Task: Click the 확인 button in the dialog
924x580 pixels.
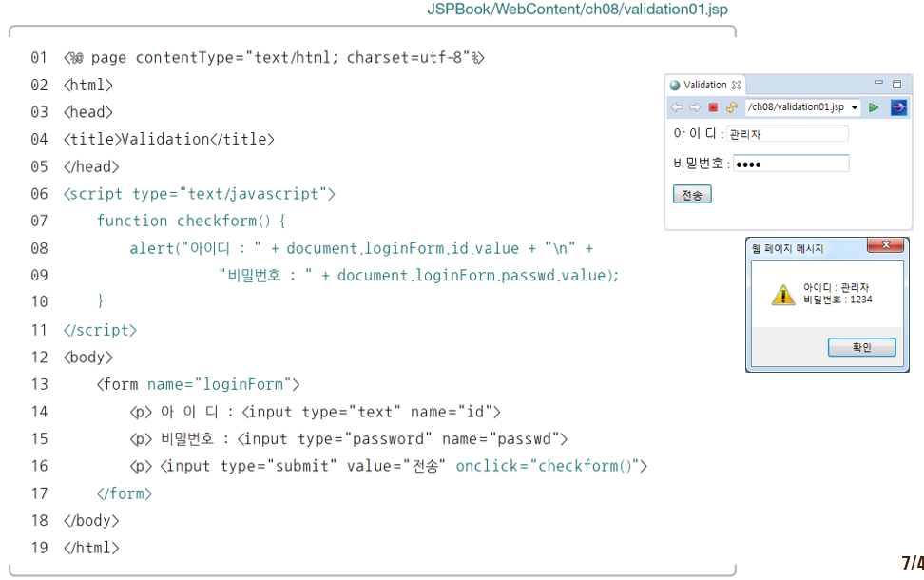Action: pyautogui.click(x=861, y=347)
